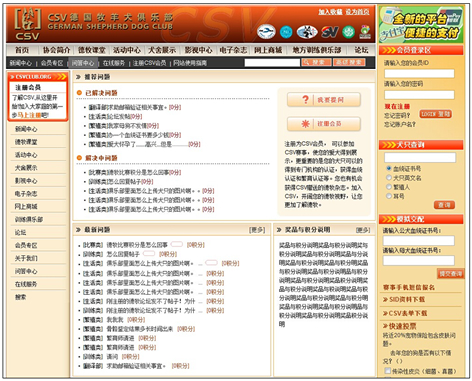
Task: Click the member ID input field
Action: pos(419,74)
